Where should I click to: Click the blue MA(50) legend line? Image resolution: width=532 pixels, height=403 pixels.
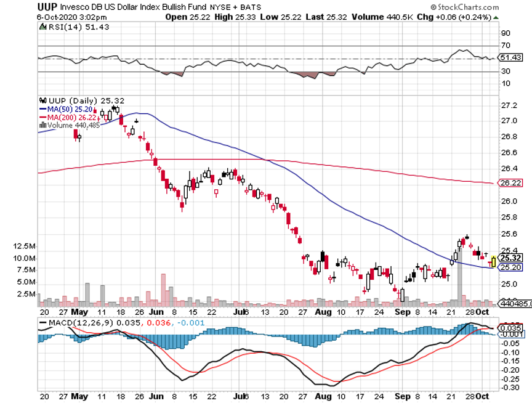click(x=42, y=109)
